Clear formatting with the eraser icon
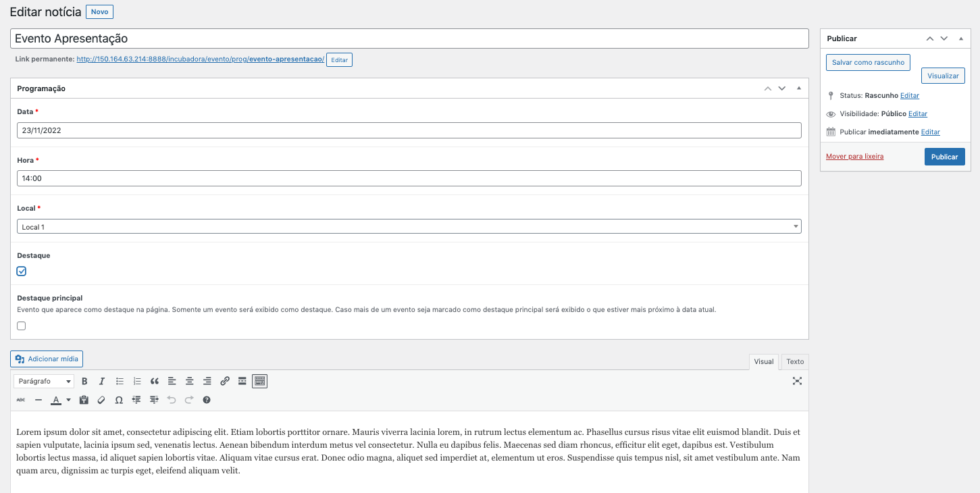This screenshot has height=493, width=980. 101,400
